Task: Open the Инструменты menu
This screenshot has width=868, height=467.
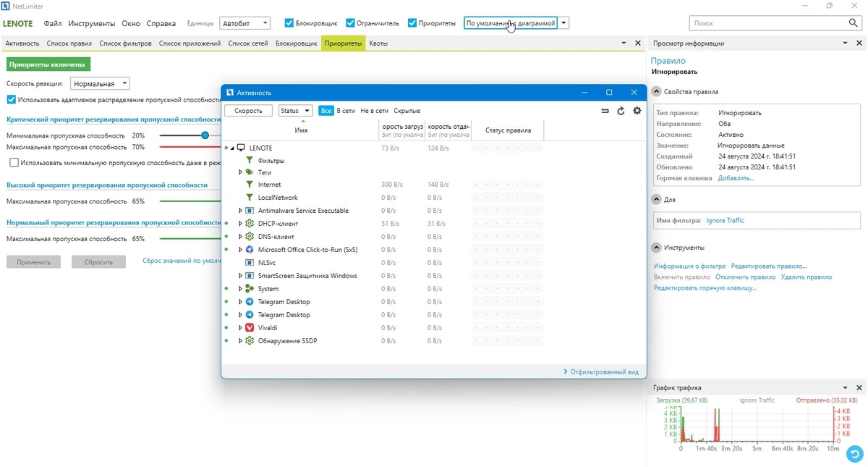Action: pos(92,23)
